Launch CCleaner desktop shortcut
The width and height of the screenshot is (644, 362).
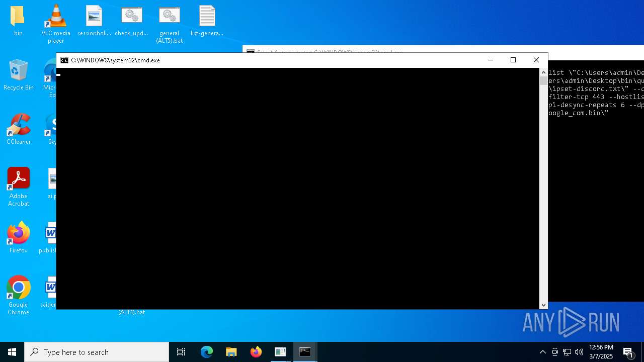point(18,130)
